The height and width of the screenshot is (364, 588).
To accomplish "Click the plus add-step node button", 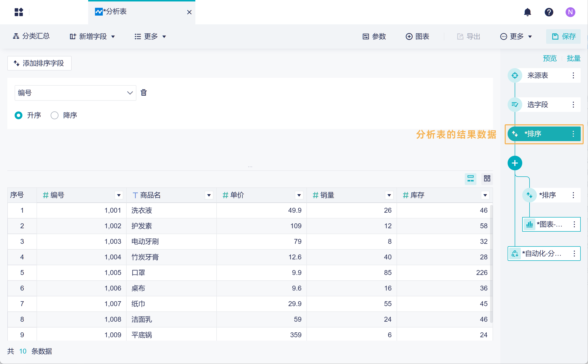I will click(515, 163).
